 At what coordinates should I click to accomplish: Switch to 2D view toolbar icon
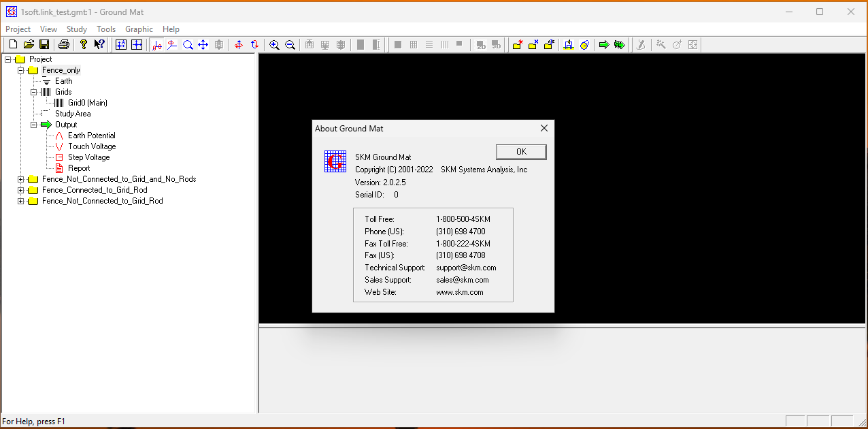click(x=481, y=45)
